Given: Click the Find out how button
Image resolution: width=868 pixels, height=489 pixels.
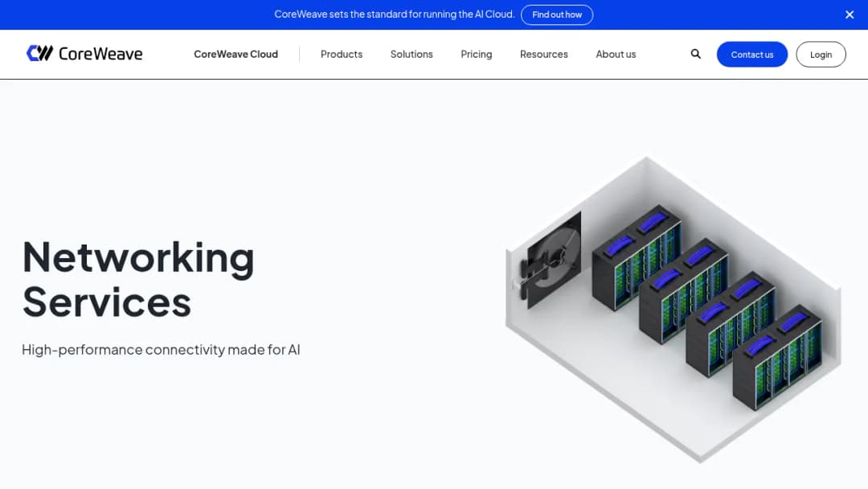Looking at the screenshot, I should [x=557, y=14].
